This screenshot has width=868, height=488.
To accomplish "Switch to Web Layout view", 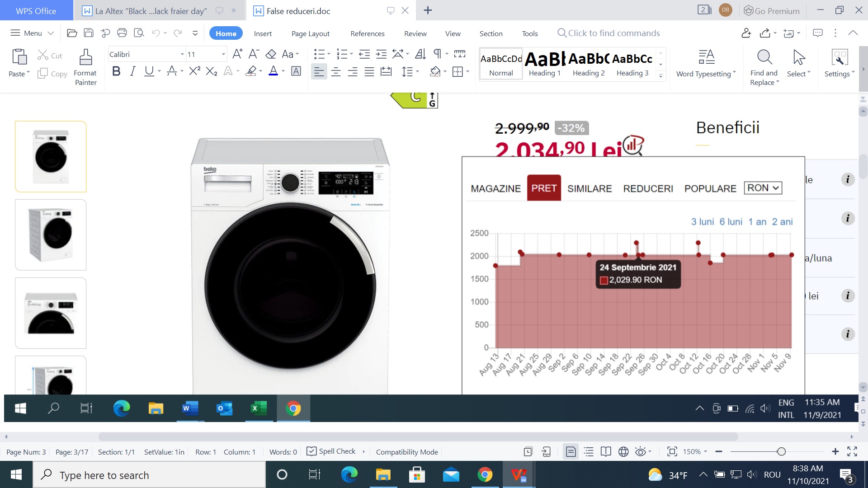I will 623,451.
